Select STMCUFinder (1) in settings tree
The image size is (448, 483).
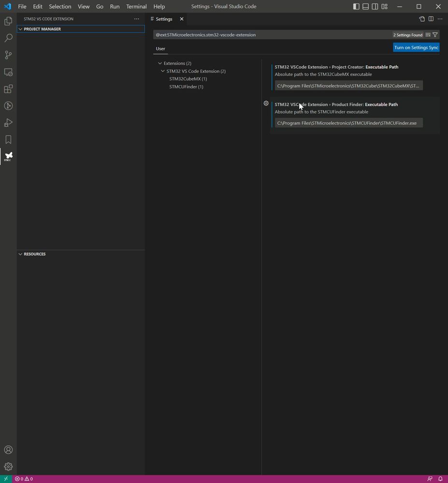point(186,87)
